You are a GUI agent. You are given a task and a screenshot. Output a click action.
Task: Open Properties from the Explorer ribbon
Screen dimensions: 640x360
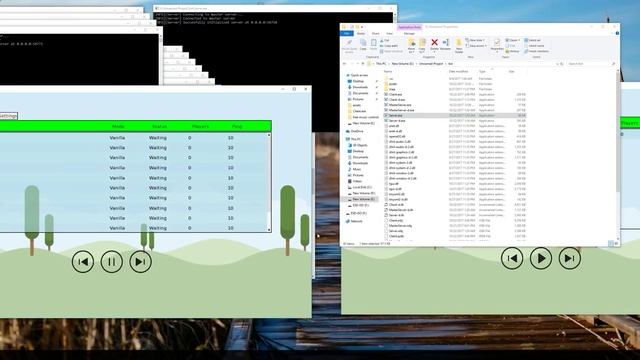tap(497, 45)
